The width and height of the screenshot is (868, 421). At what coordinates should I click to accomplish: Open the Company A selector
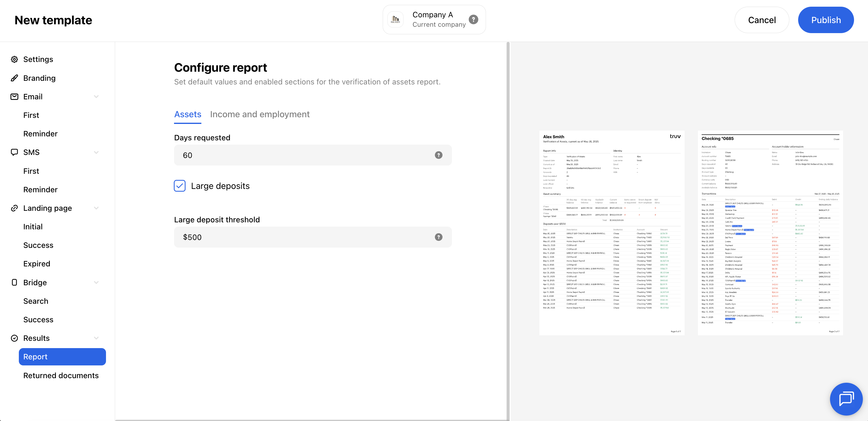pos(434,19)
